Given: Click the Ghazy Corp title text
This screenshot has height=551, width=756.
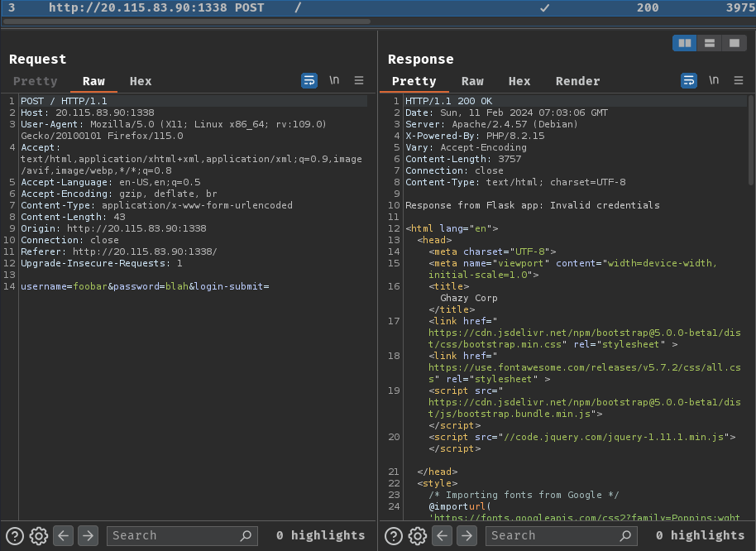Looking at the screenshot, I should tap(469, 298).
